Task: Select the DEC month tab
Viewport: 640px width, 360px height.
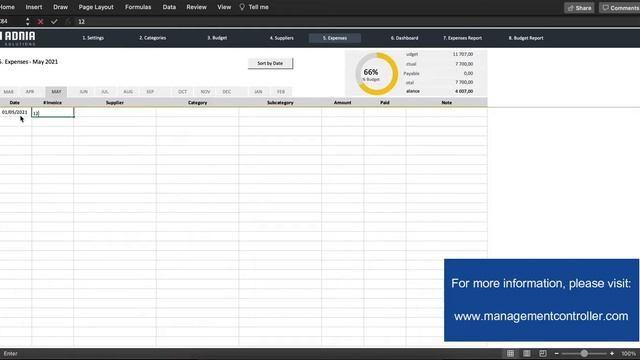Action: pyautogui.click(x=227, y=92)
